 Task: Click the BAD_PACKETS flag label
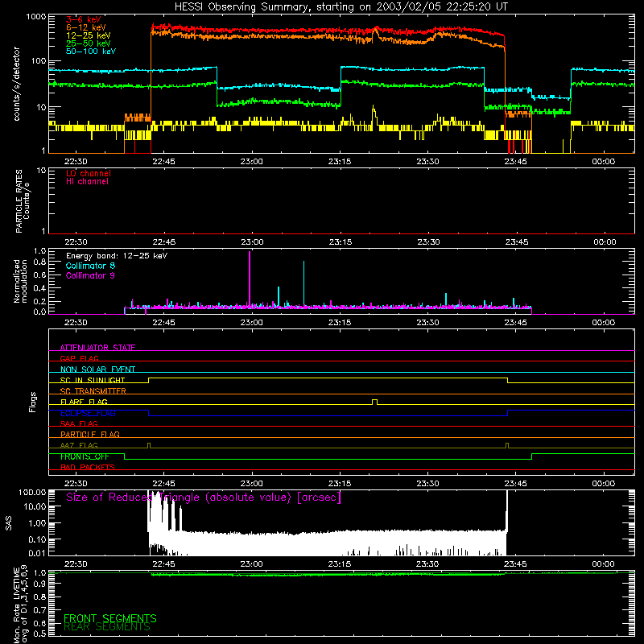tap(88, 467)
